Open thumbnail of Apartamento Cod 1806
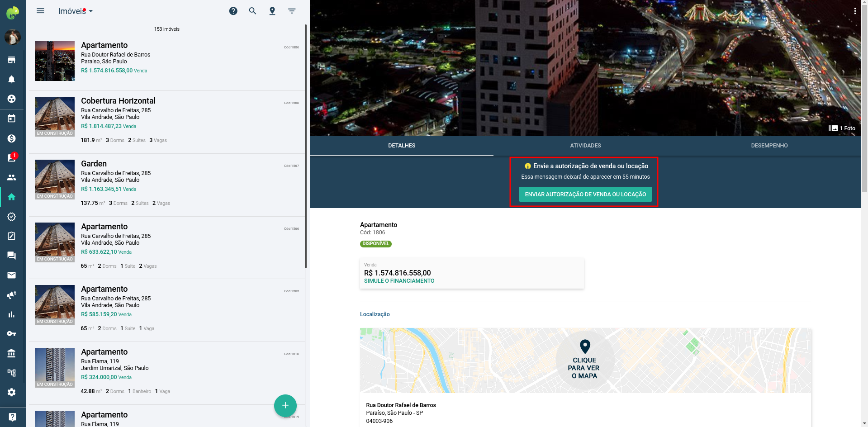This screenshot has height=427, width=868. 55,61
